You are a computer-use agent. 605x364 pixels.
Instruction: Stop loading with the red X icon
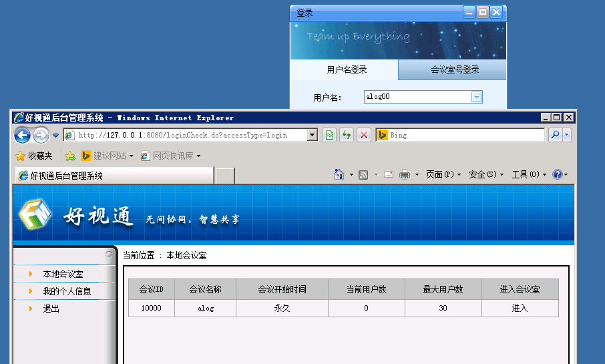(x=364, y=135)
